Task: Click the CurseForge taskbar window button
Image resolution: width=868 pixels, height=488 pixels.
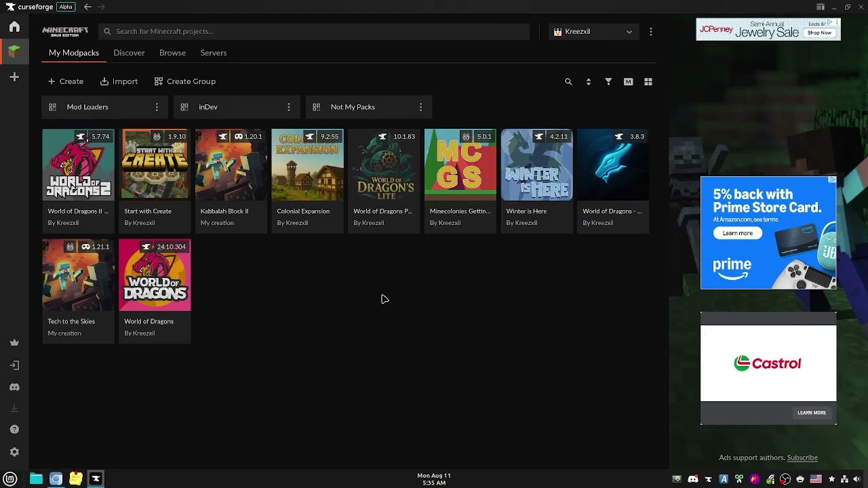Action: click(x=96, y=479)
